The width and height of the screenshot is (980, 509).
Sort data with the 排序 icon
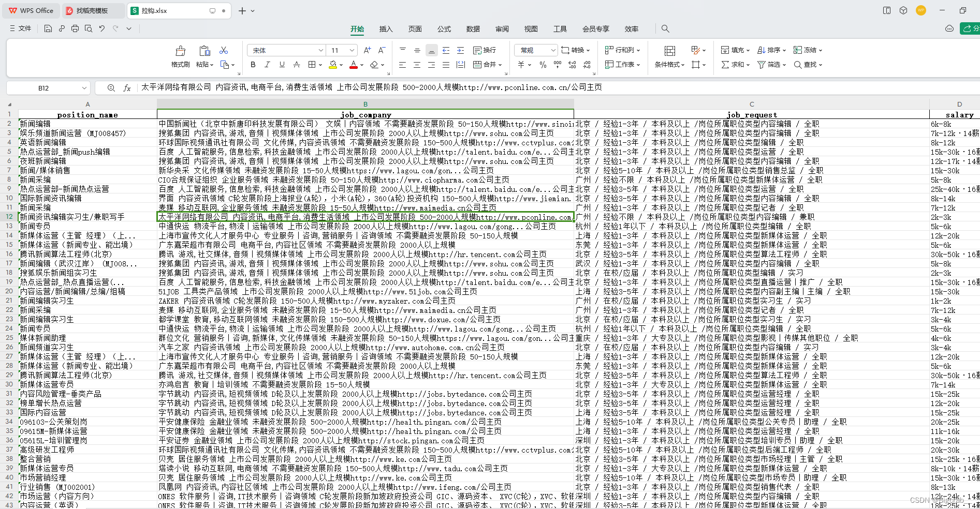pyautogui.click(x=770, y=50)
